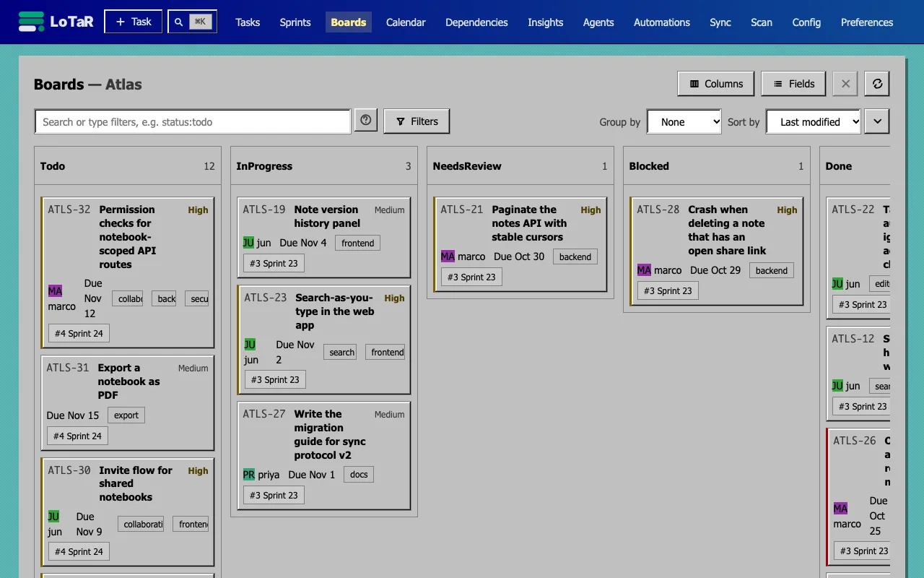Click MA avatar on ATLS-28 card
The width and height of the screenshot is (924, 578).
(x=644, y=270)
